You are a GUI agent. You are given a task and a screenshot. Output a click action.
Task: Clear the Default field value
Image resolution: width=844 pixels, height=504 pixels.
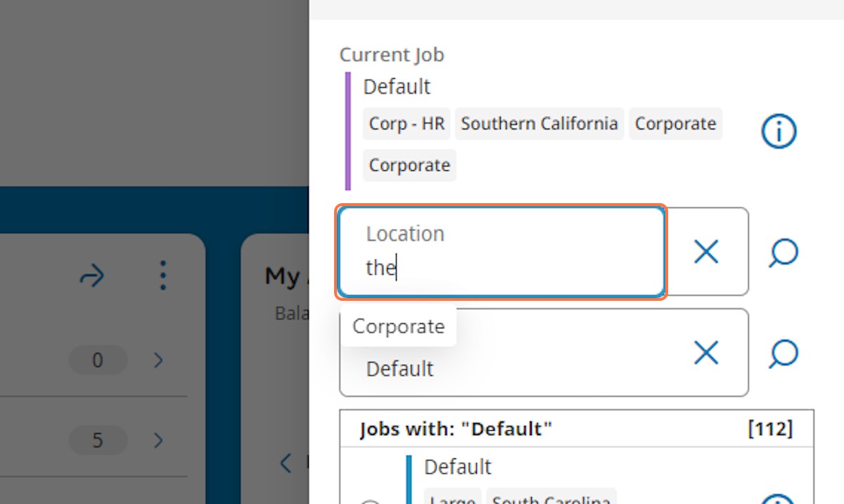[706, 352]
